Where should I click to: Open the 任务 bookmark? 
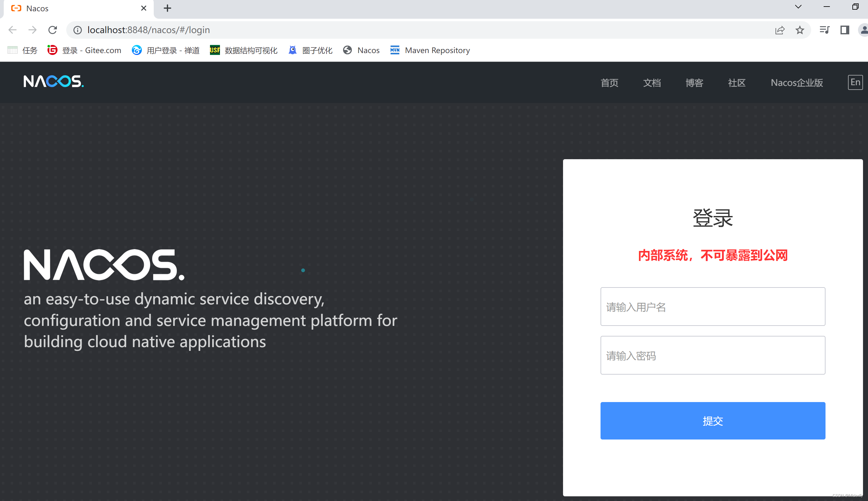click(x=22, y=50)
